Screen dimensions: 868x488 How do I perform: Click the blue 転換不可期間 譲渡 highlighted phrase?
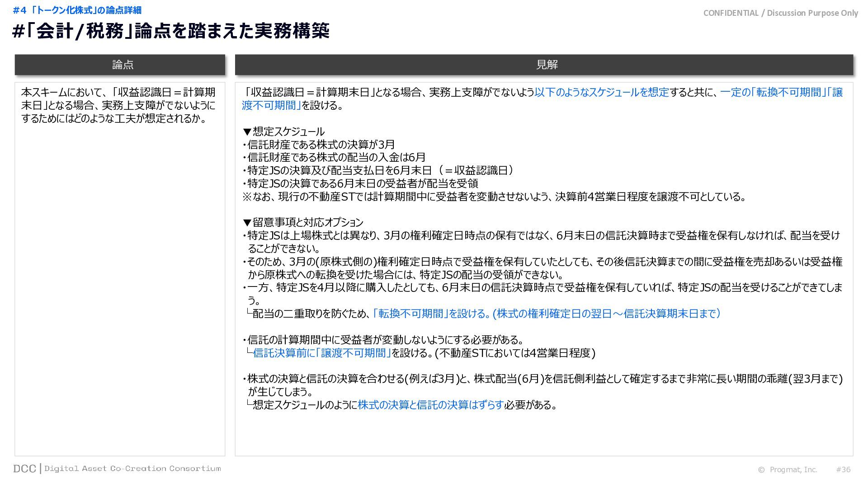tap(781, 92)
